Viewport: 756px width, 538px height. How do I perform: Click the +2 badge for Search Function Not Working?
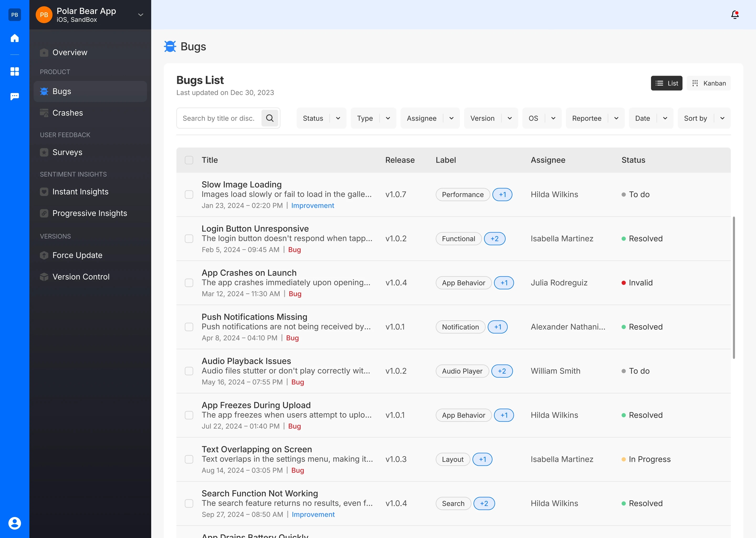click(484, 504)
